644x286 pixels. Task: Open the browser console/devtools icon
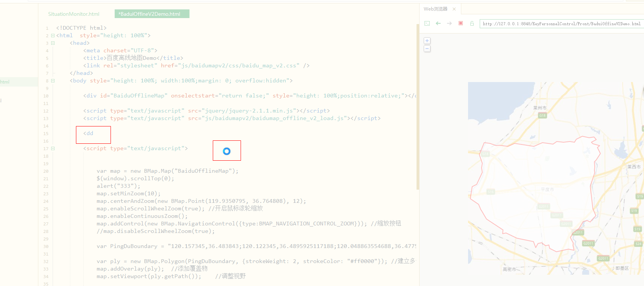(427, 23)
